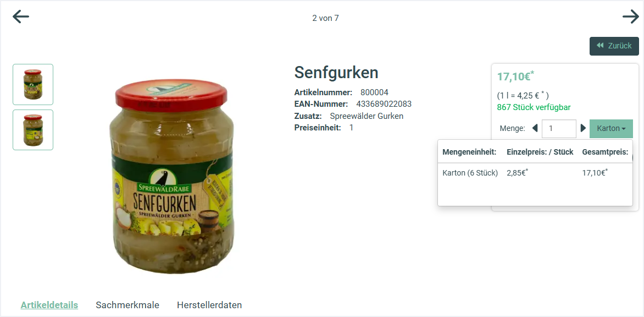Screen dimensions: 644x317
Task: Switch to the Sachmerkmale tab
Action: pos(127,305)
